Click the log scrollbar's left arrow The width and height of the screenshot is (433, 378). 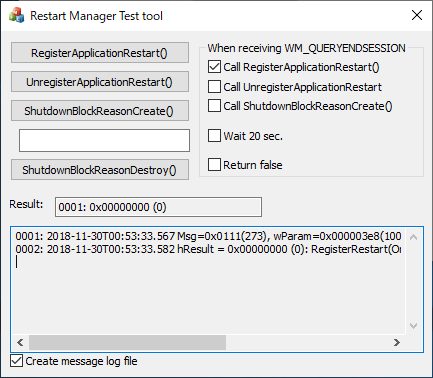coord(20,342)
